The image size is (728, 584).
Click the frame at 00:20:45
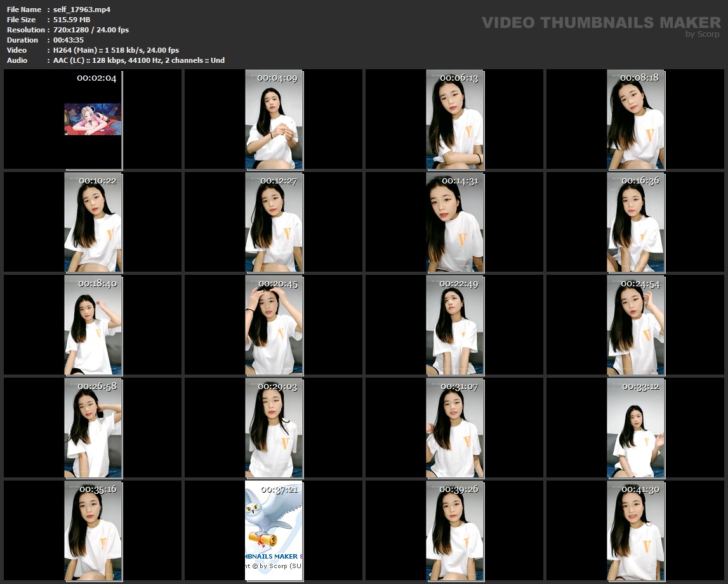pyautogui.click(x=274, y=325)
